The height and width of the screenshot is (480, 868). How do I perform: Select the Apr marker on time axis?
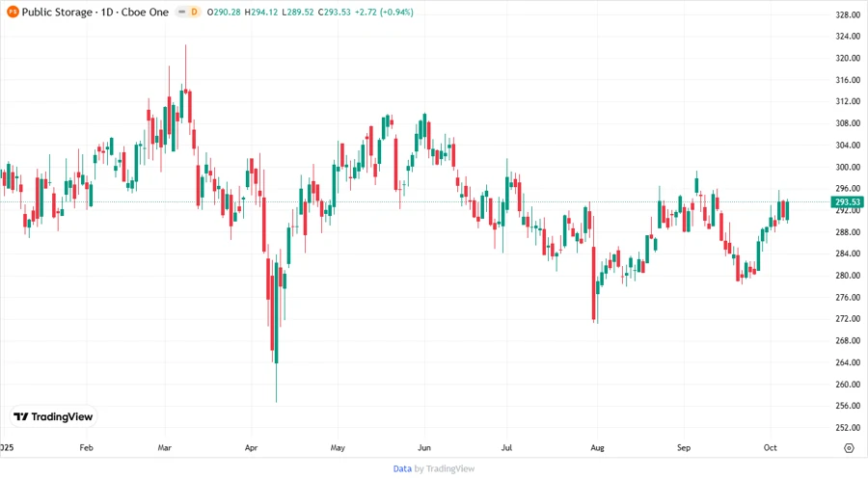coord(252,448)
